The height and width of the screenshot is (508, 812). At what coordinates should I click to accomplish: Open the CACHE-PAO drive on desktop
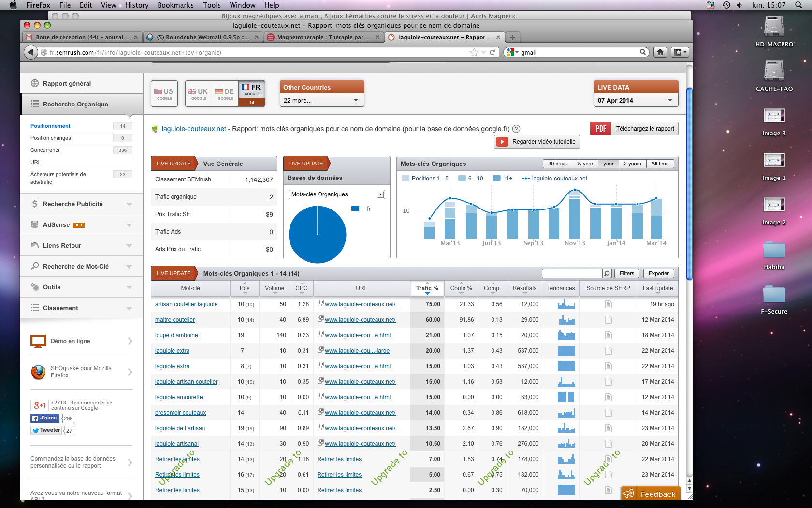[x=774, y=76]
